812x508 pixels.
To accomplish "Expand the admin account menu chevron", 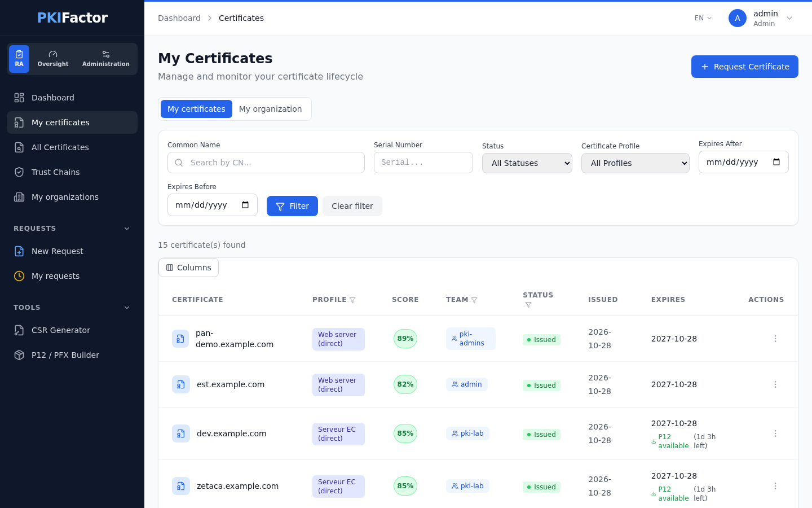I will 789,18.
